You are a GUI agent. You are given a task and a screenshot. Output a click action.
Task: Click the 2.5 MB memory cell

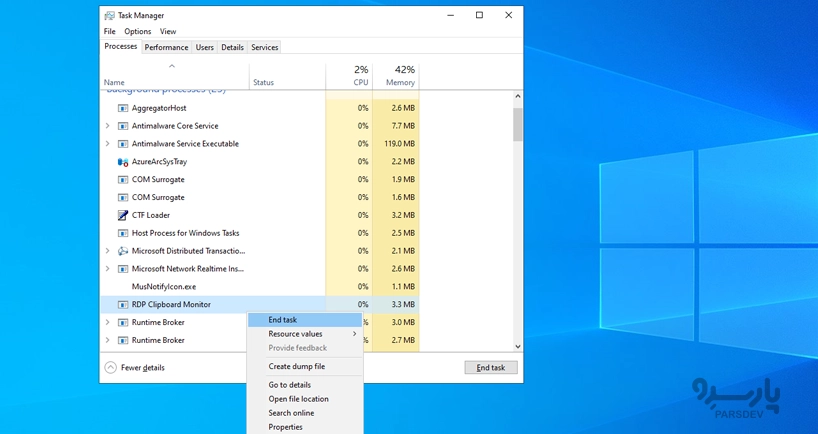[x=396, y=233]
